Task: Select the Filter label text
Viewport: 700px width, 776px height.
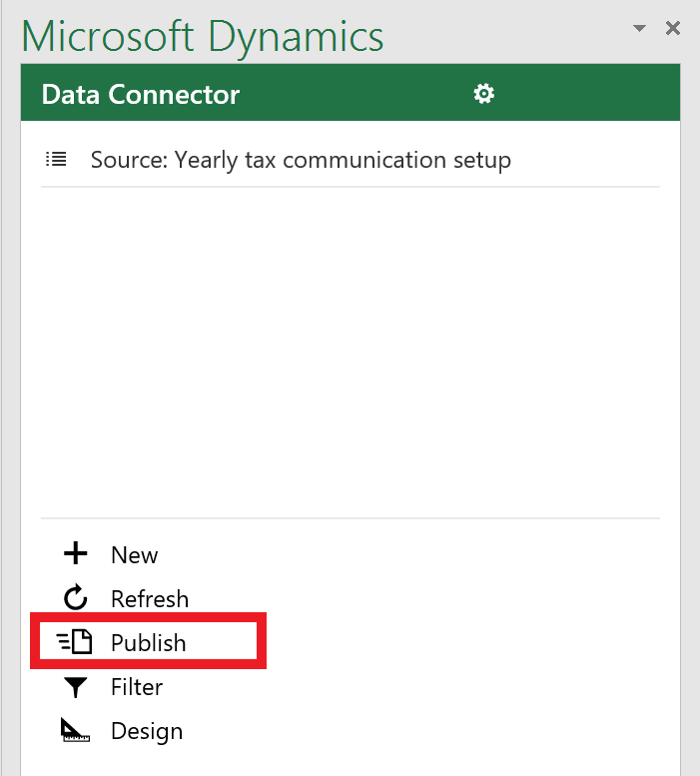Action: click(137, 687)
